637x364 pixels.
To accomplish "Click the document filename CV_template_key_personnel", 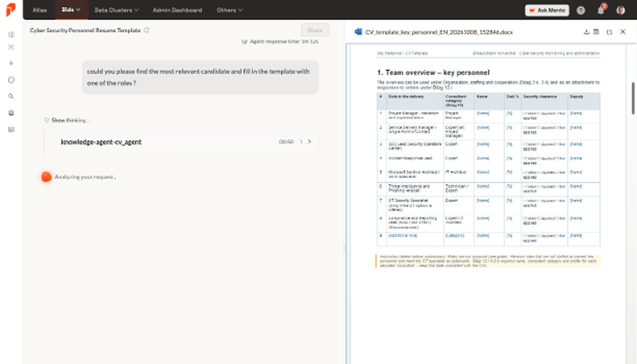I will pyautogui.click(x=439, y=32).
